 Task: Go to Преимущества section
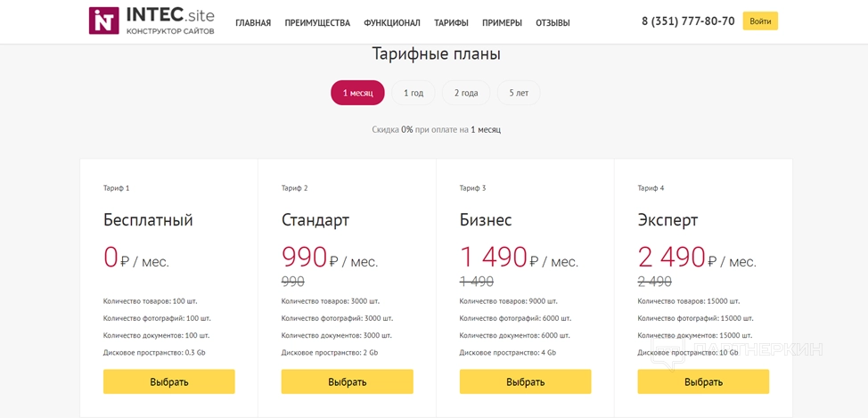coord(317,23)
